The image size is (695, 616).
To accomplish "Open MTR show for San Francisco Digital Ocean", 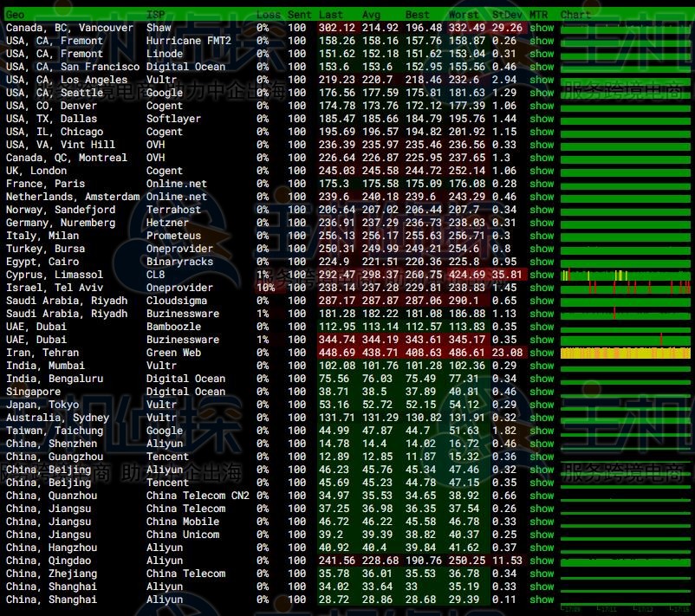I will (542, 67).
